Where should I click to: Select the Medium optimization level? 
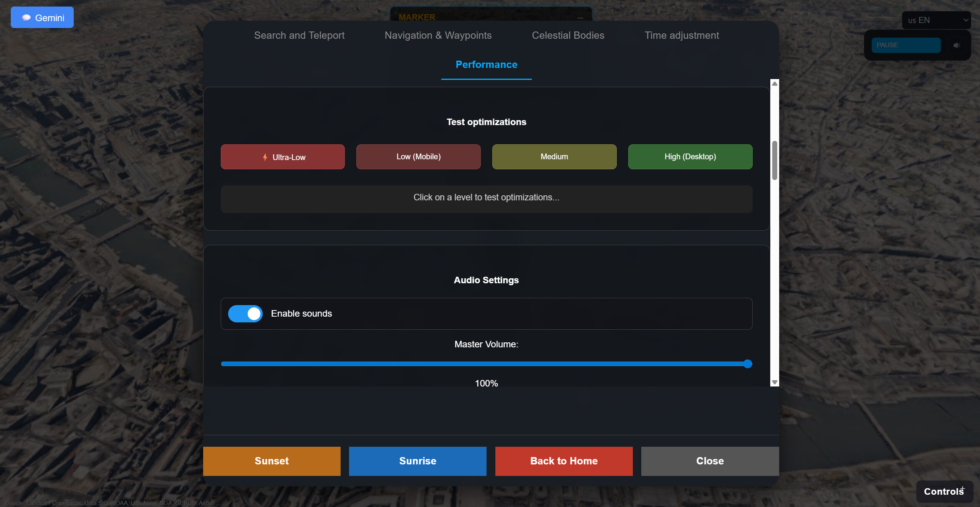pos(554,157)
